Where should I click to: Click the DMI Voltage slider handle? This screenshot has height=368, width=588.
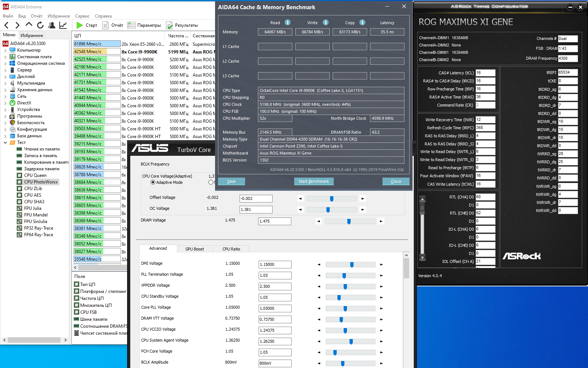352,265
